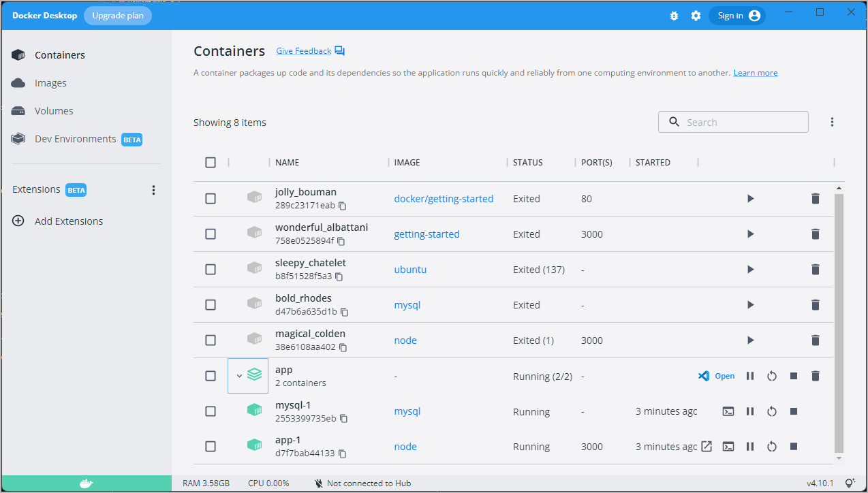Check the bold_rhodes row checkbox
The width and height of the screenshot is (868, 493).
click(x=211, y=305)
